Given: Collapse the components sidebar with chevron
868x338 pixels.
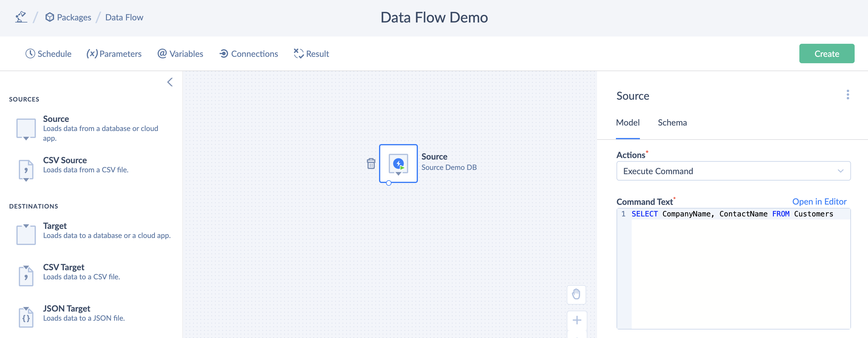Looking at the screenshot, I should (x=170, y=82).
